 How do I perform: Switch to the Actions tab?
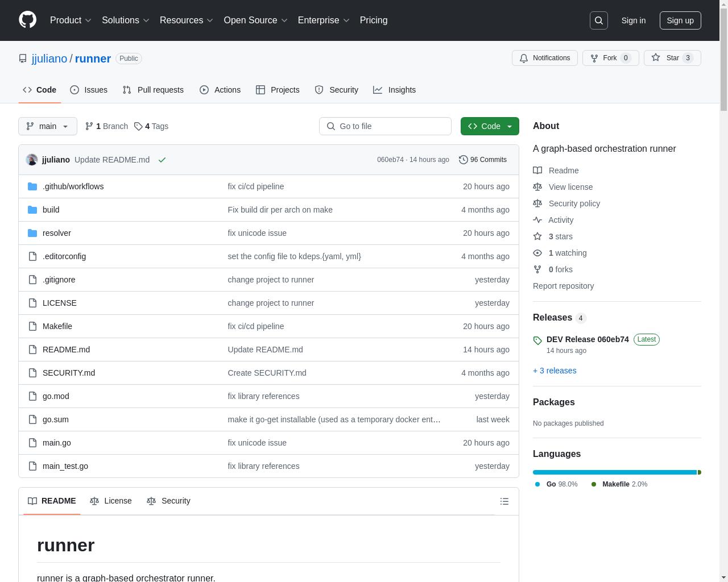[220, 90]
